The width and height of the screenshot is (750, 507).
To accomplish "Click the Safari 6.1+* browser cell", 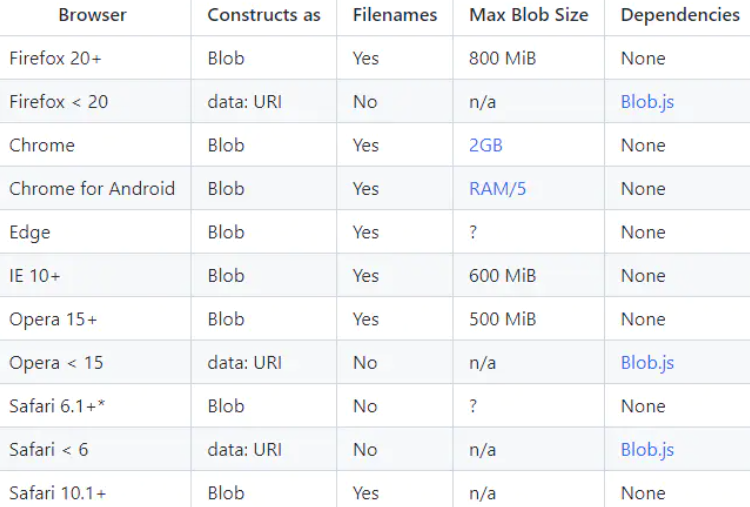I will (x=58, y=406).
